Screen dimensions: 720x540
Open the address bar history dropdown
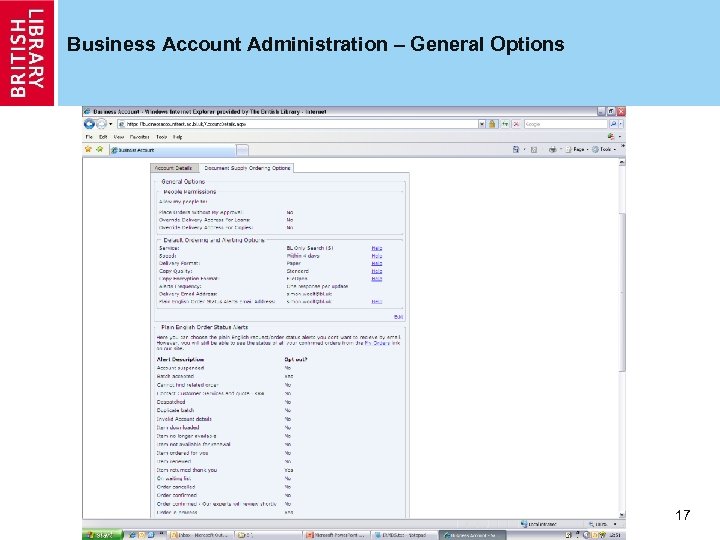pyautogui.click(x=482, y=124)
